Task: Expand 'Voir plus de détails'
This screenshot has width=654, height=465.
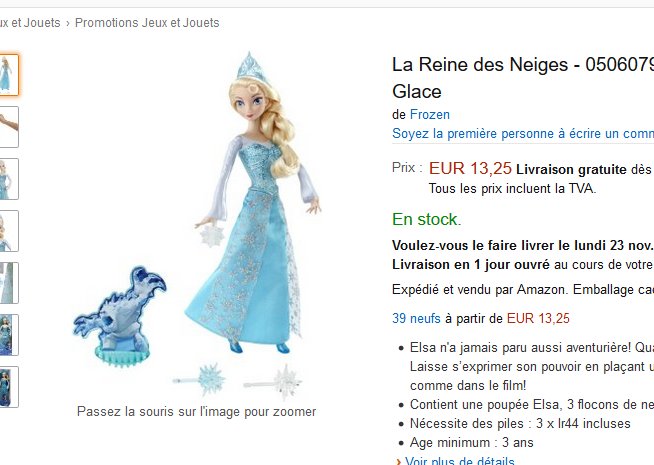Action: 460,461
